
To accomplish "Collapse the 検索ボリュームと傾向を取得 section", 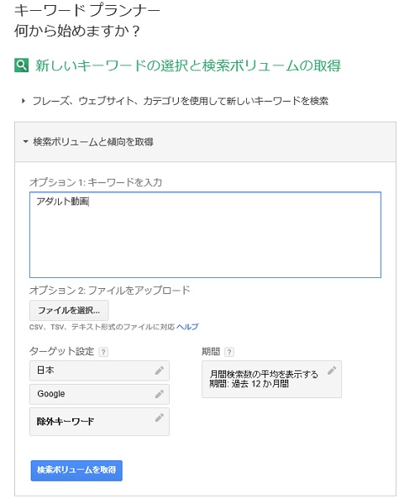I will tap(26, 141).
